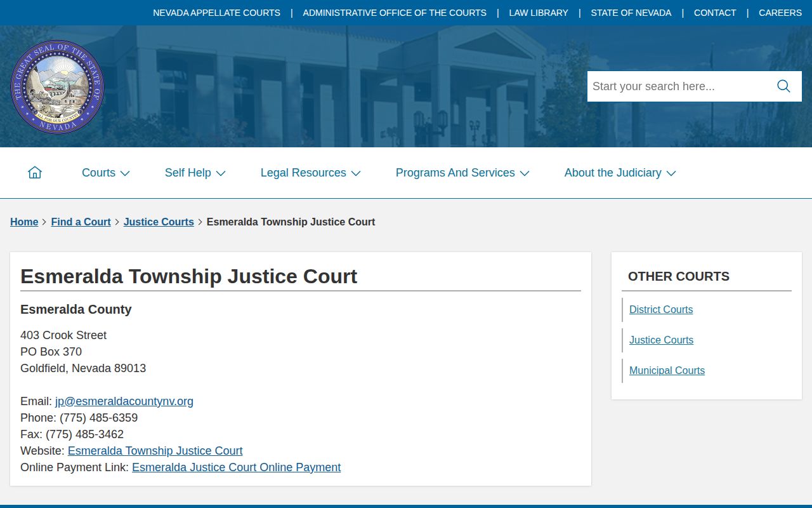The height and width of the screenshot is (508, 812).
Task: Click the current breadcrumb Esmeralda Township Justice Court
Action: coord(291,222)
